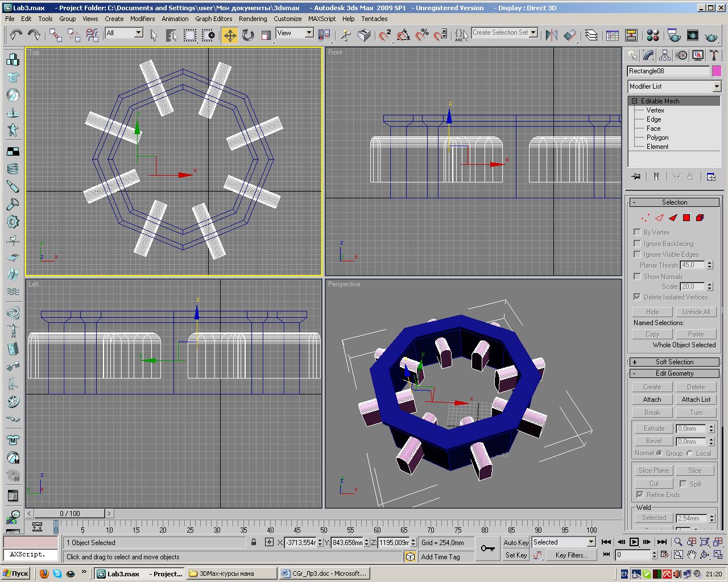
Task: Open the Rendering menu
Action: (253, 19)
